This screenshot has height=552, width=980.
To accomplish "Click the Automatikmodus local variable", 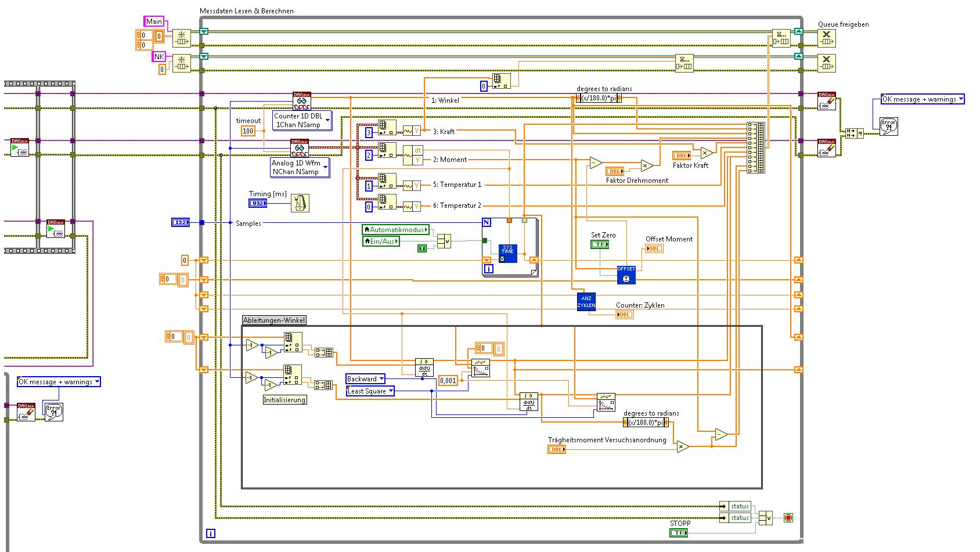I will (x=396, y=230).
